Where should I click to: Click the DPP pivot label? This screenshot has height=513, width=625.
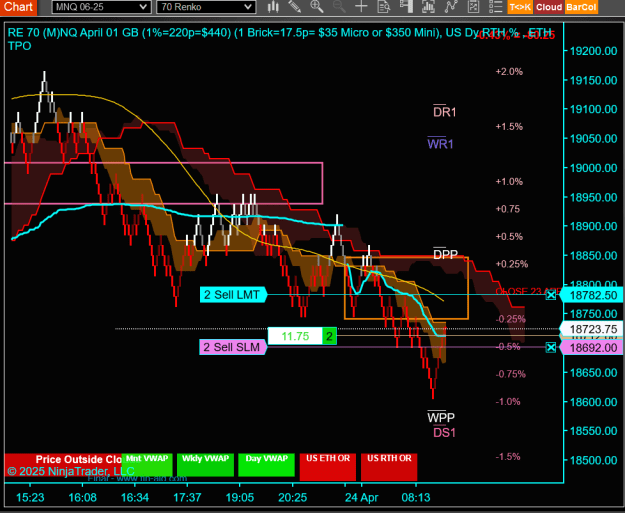point(445,254)
